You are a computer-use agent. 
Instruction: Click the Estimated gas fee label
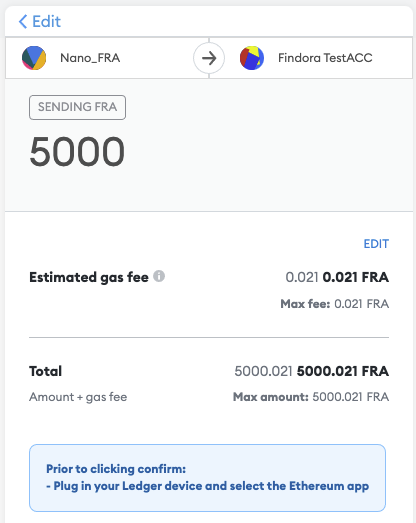tap(89, 277)
